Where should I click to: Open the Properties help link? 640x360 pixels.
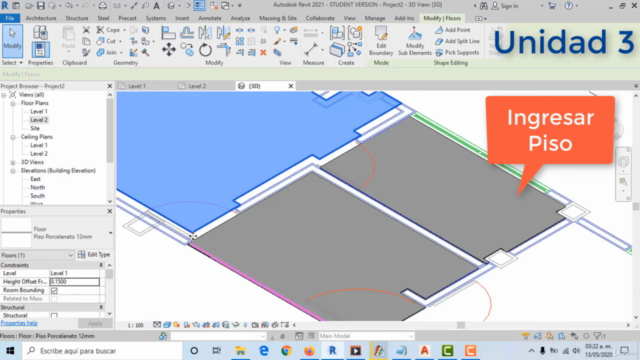[x=19, y=323]
